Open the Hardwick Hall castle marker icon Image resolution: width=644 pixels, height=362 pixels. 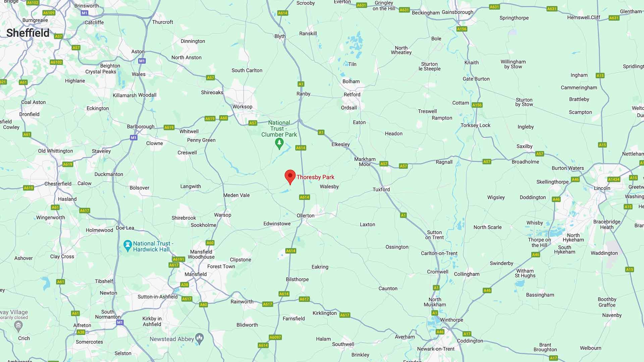[x=127, y=246]
